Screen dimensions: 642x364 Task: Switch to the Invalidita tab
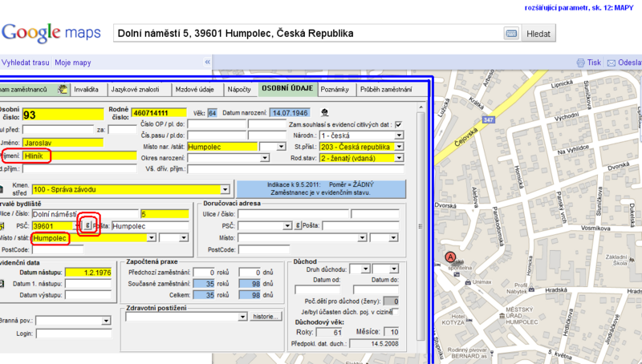[x=87, y=89]
